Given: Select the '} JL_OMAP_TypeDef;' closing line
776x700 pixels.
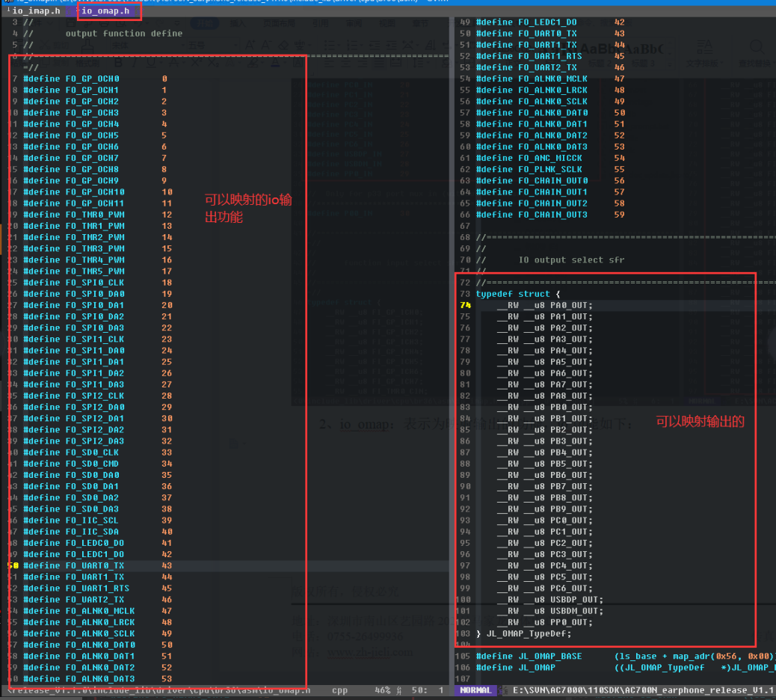Looking at the screenshot, I should 523,633.
